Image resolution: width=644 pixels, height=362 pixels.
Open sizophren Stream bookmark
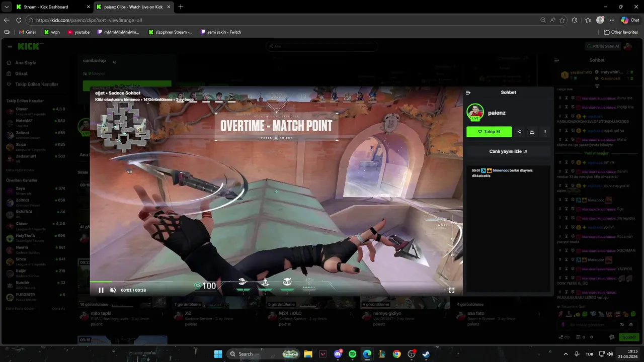pos(171,32)
